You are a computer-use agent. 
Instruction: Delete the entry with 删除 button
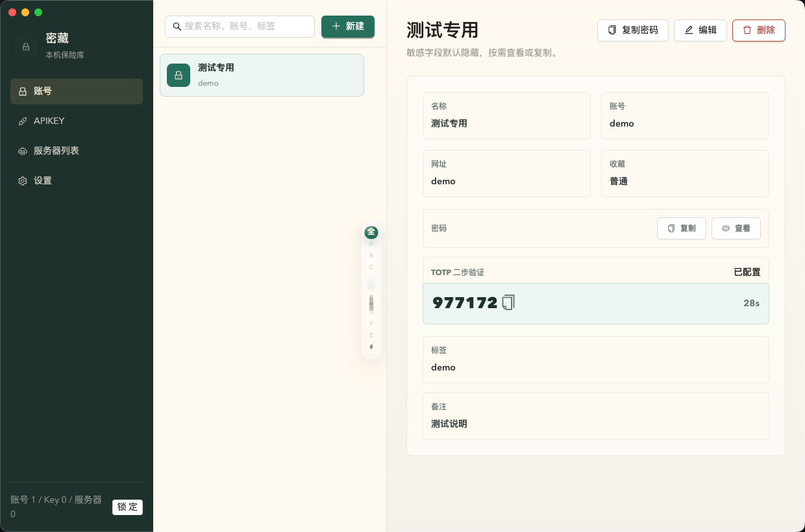click(759, 30)
